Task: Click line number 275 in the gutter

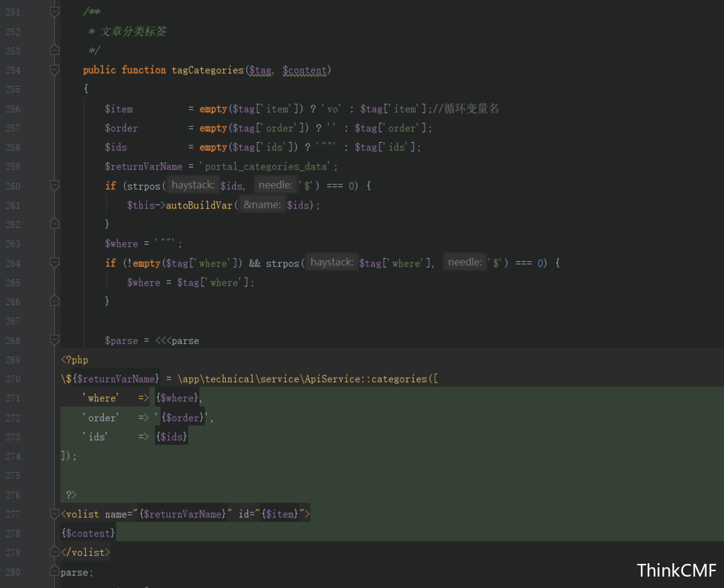Action: (x=13, y=476)
